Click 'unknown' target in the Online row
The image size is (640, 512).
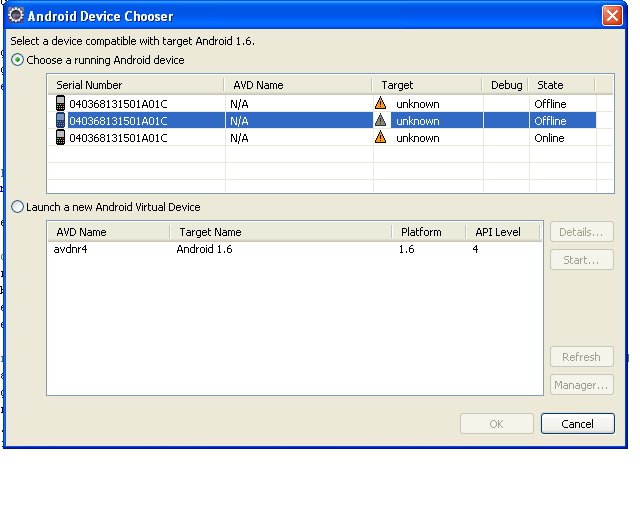click(x=418, y=138)
